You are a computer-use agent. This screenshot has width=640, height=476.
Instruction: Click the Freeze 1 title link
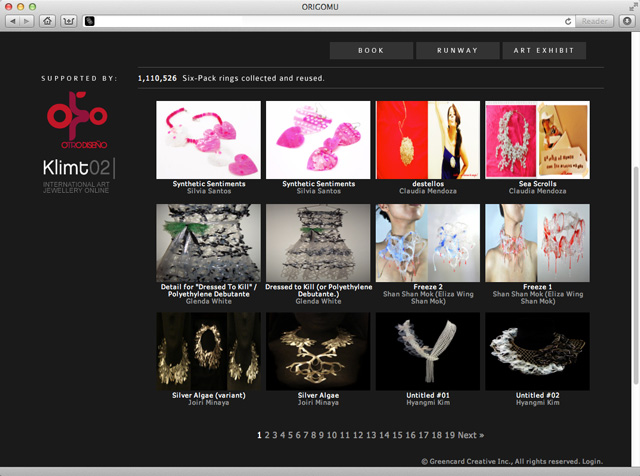coord(537,287)
